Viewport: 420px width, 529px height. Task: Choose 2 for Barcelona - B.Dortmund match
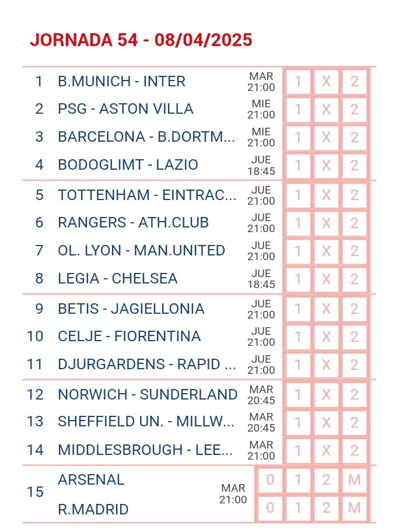click(354, 138)
